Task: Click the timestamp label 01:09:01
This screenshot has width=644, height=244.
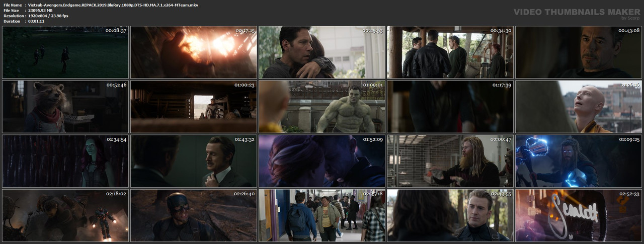Action: [373, 85]
